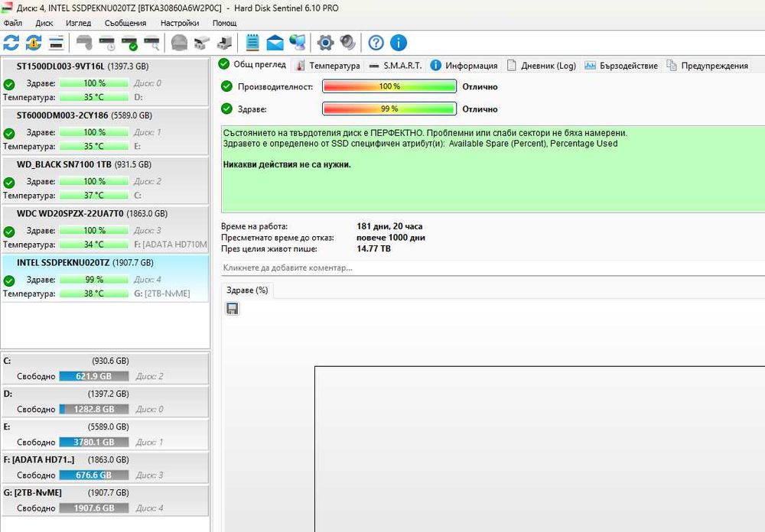Click the G: free space bar 1907.6 GB
Image resolution: width=765 pixels, height=532 pixels.
click(94, 508)
